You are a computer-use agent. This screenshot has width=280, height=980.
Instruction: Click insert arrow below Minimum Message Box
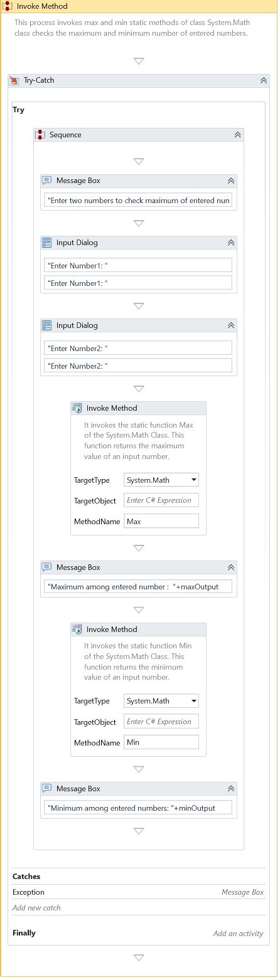tap(139, 831)
